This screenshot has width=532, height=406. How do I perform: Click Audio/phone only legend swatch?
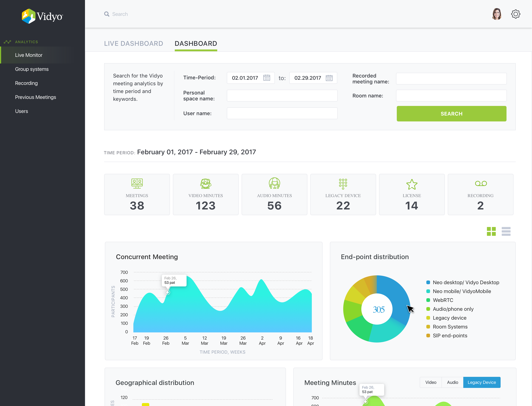(x=428, y=309)
